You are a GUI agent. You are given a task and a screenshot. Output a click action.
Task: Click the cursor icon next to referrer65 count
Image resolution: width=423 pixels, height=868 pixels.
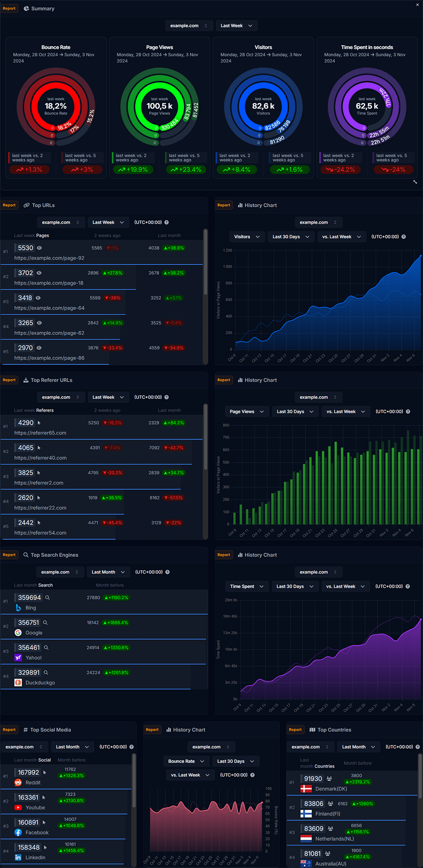[39, 423]
